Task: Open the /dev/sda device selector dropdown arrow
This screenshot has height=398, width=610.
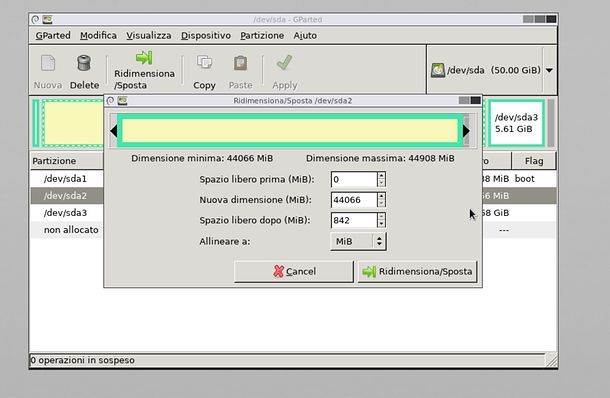Action: pos(549,70)
